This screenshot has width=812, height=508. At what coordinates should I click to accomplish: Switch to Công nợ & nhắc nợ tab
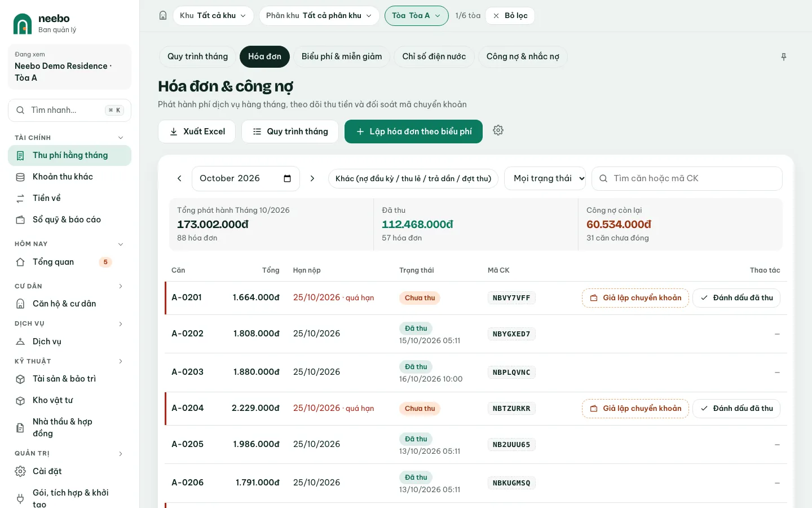(x=523, y=56)
